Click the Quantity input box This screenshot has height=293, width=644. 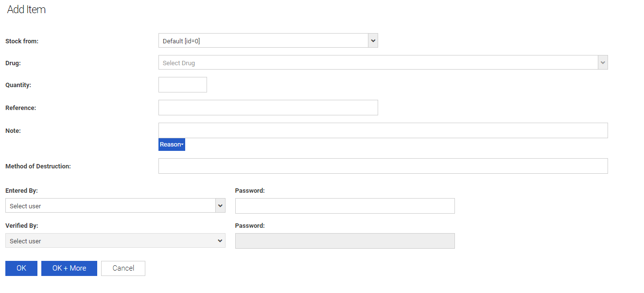[183, 85]
